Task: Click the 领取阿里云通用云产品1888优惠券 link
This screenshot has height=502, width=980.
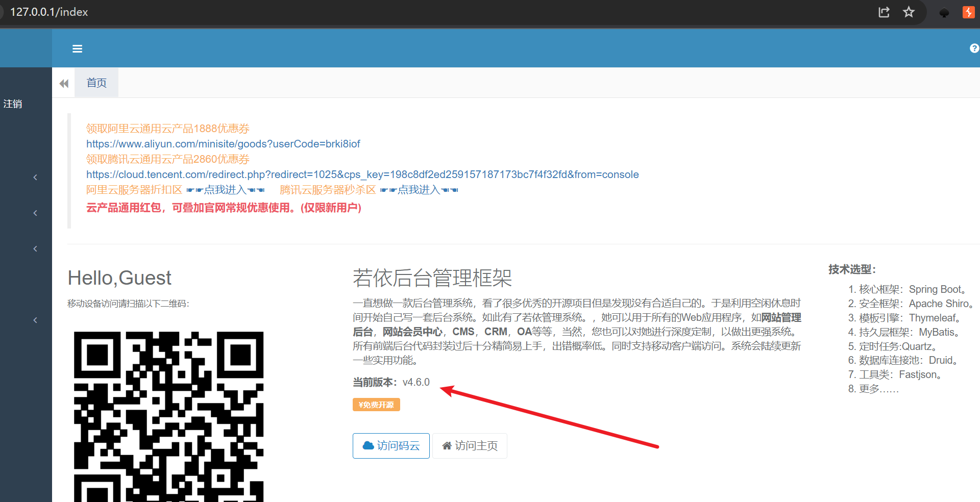Action: click(x=167, y=129)
